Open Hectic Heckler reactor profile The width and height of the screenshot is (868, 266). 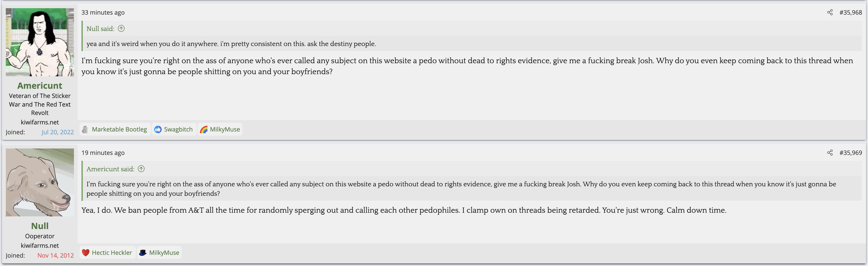pos(112,252)
